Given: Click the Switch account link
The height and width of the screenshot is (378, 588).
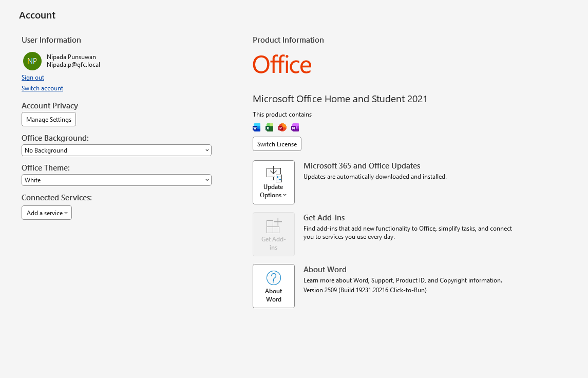Looking at the screenshot, I should 42,88.
